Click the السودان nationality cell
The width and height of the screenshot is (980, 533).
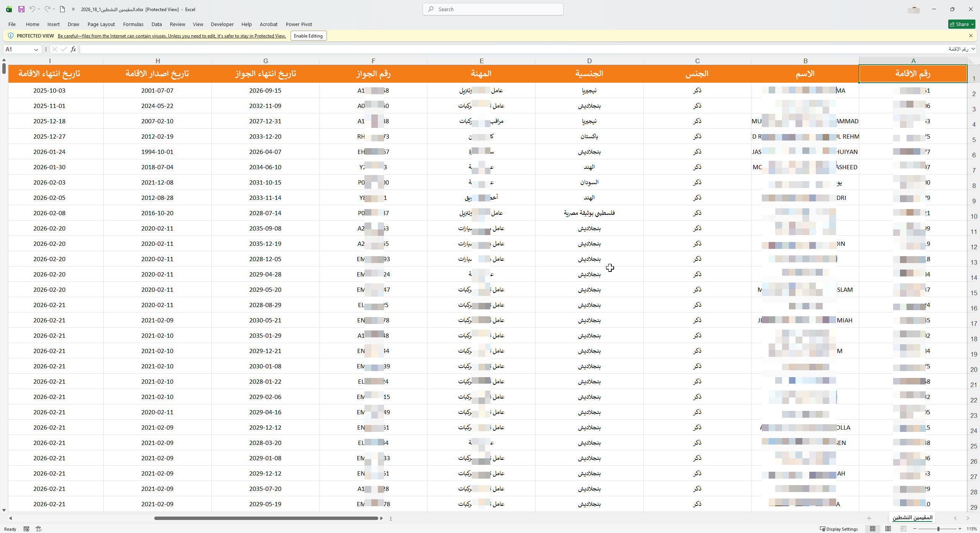(590, 182)
